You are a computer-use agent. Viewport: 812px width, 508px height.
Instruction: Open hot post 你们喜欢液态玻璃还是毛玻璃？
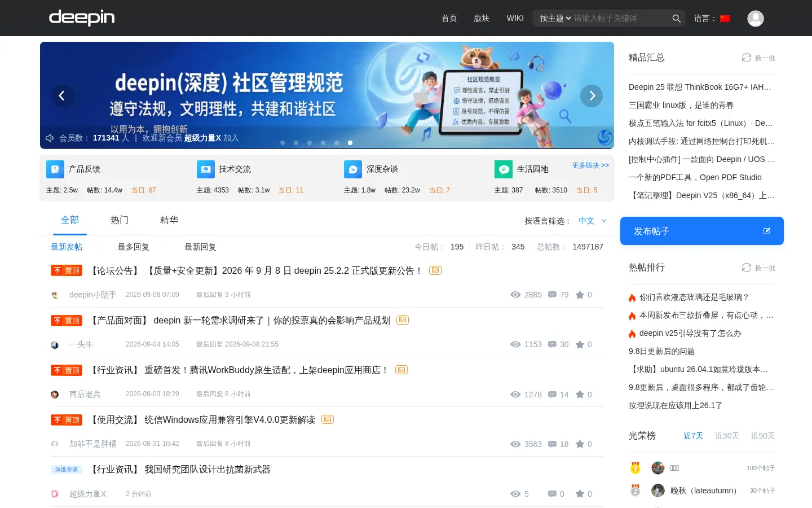(x=694, y=297)
